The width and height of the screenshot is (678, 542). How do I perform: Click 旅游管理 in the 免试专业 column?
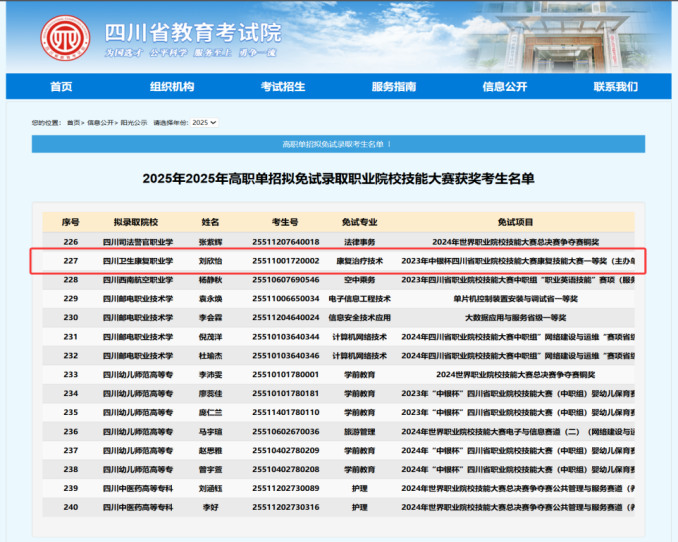tap(359, 431)
